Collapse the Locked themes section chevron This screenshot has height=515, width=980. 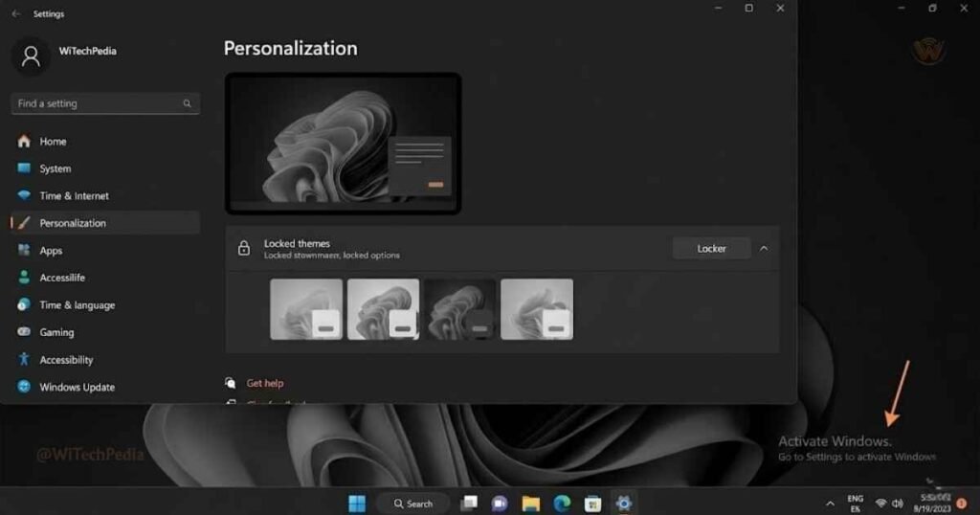(x=764, y=248)
